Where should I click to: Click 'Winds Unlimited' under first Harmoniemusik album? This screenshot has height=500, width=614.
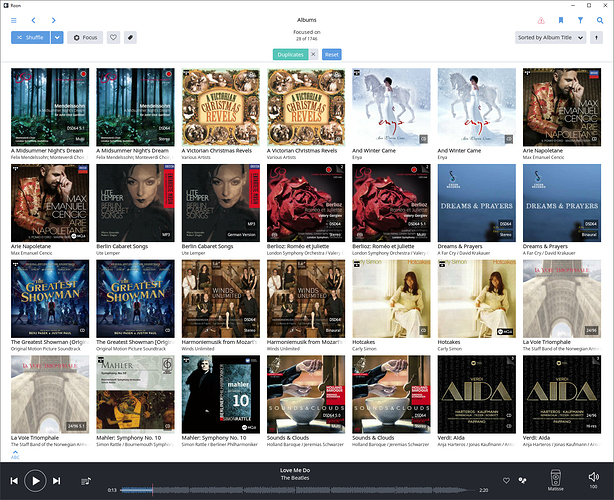[x=198, y=348]
